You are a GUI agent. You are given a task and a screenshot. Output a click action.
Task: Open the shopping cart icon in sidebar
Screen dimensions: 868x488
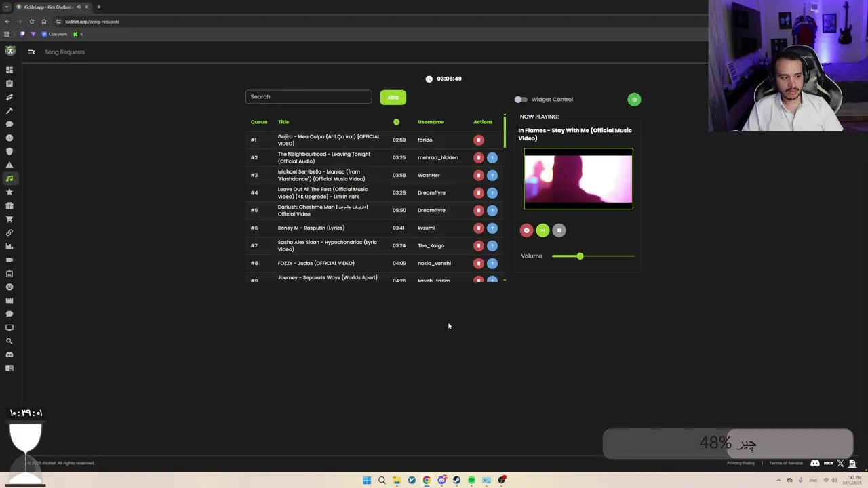[x=9, y=219]
